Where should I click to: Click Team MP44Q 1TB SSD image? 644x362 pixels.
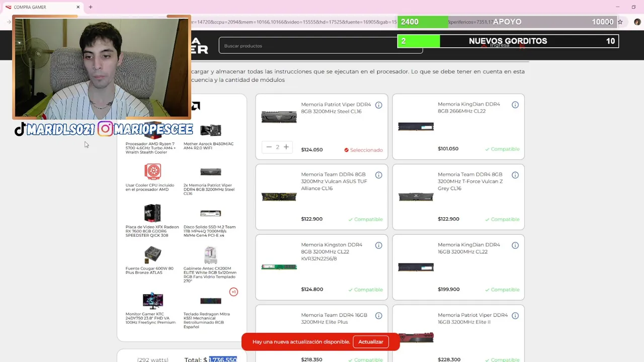pyautogui.click(x=210, y=213)
